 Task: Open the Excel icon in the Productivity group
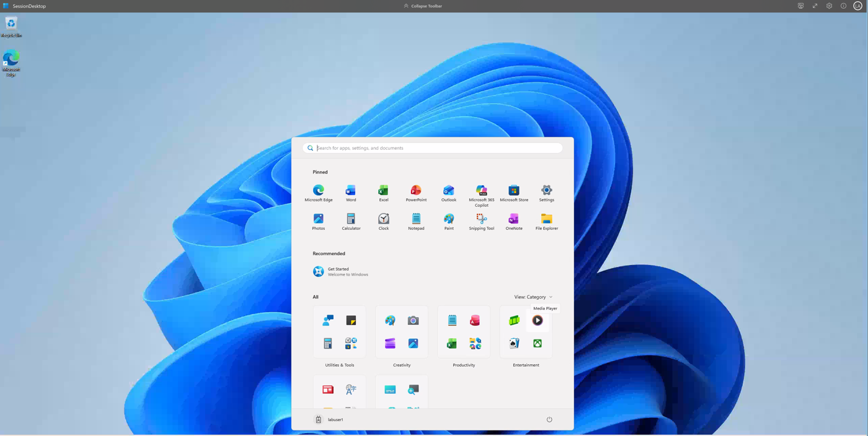click(x=452, y=344)
